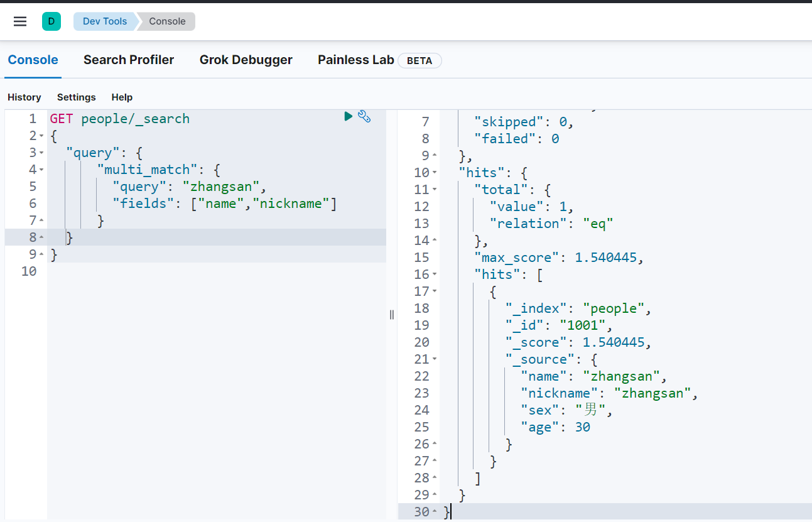Open the History panel
812x522 pixels.
click(x=24, y=97)
